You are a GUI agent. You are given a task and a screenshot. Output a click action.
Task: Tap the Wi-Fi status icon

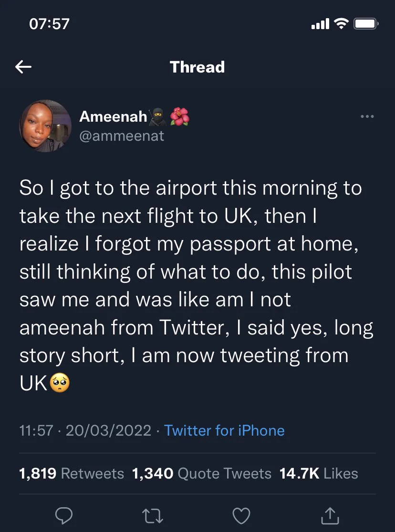[342, 23]
